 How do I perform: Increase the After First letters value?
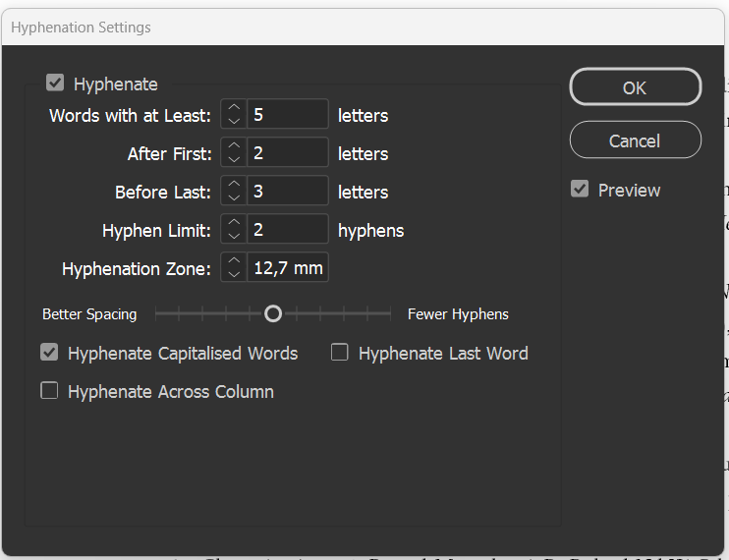tap(234, 146)
